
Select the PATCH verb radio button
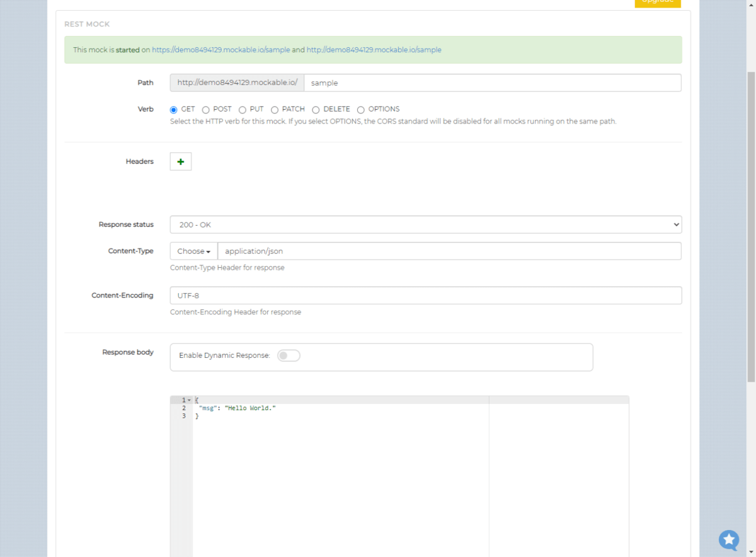(275, 110)
